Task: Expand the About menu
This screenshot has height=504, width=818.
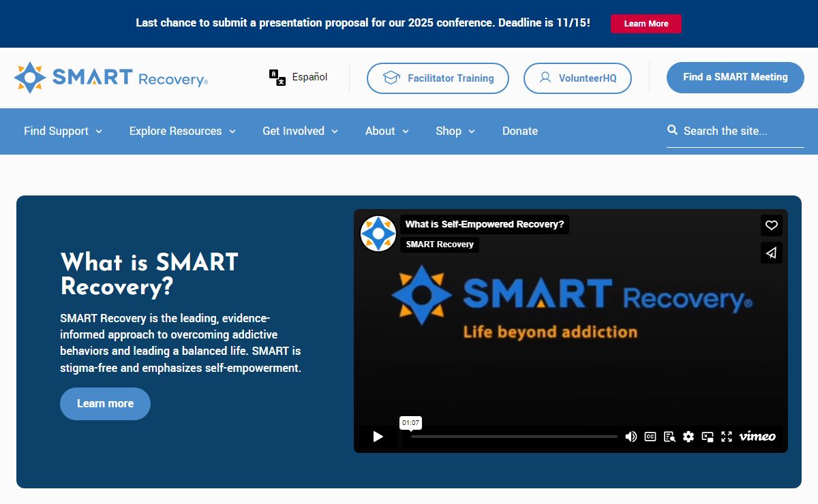Action: 387,131
